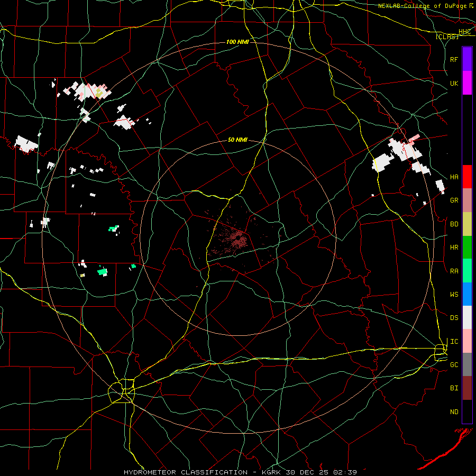Click the white DS legend swatch
476x476 pixels.
pyautogui.click(x=467, y=317)
